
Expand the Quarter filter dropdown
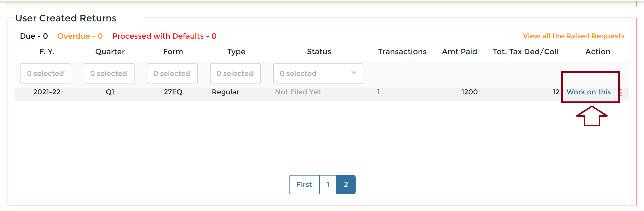coord(109,74)
